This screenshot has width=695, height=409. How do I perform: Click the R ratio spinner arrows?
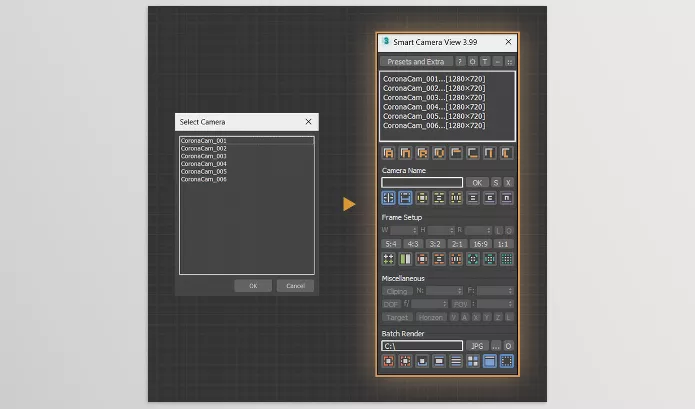click(x=489, y=230)
